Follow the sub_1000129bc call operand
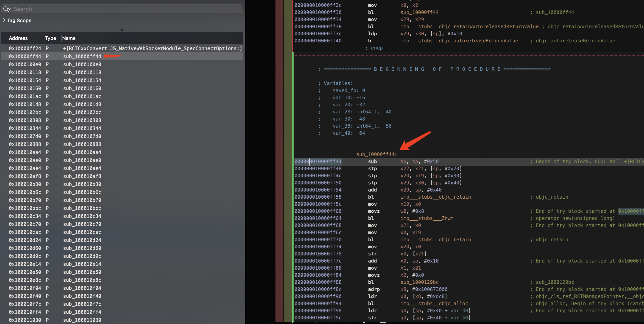Image resolution: width=644 pixels, height=324 pixels. 419,282
